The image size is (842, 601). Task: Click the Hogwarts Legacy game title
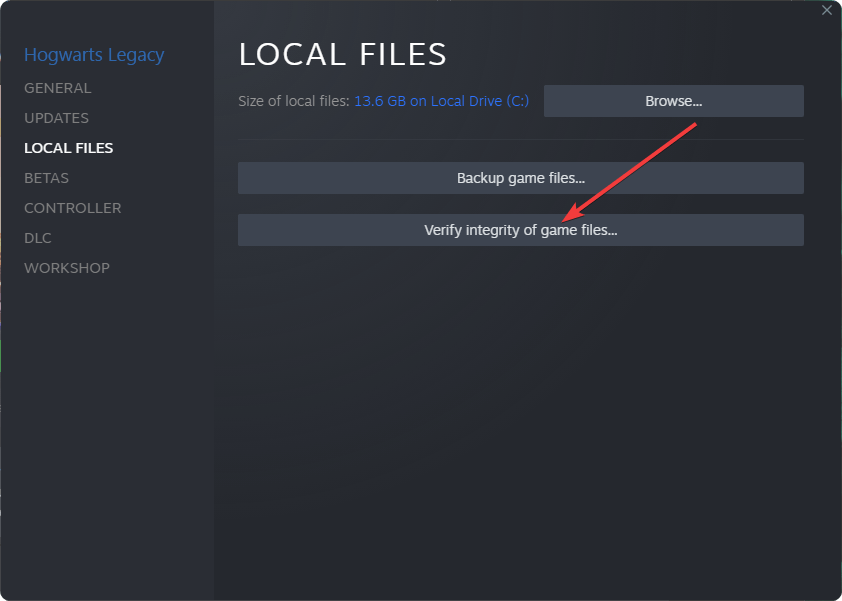pyautogui.click(x=94, y=55)
